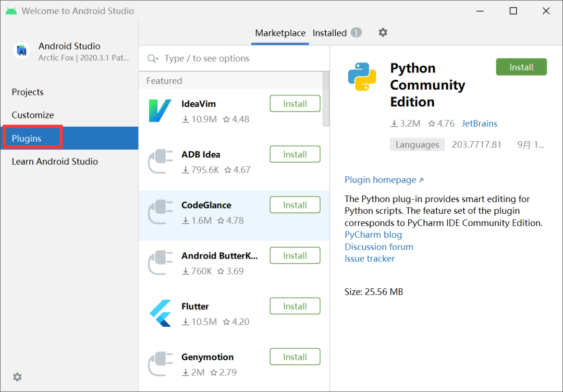Click the Languages tag

tap(417, 145)
